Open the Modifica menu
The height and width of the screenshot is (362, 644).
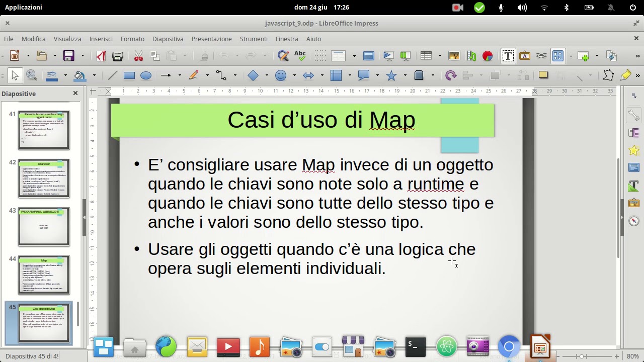point(34,39)
